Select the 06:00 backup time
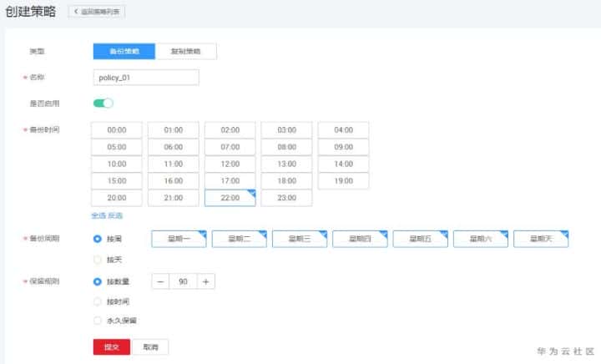Image resolution: width=601 pixels, height=364 pixels. tap(174, 147)
